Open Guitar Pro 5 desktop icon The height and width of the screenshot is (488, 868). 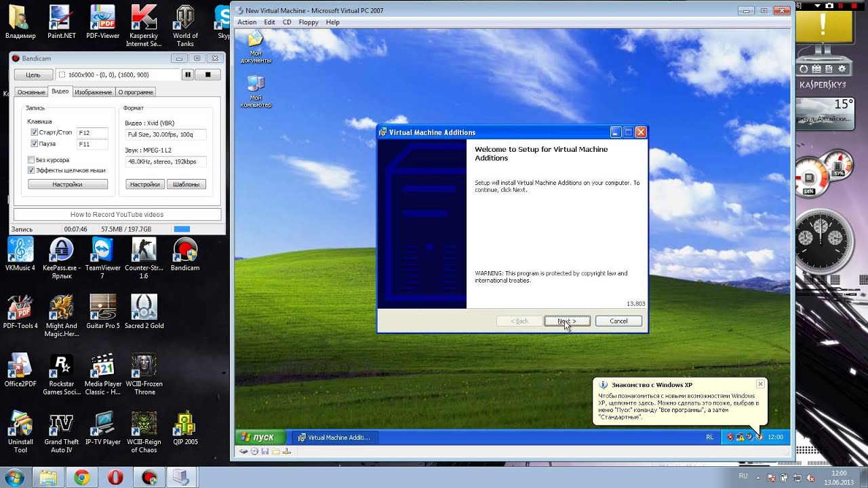103,312
